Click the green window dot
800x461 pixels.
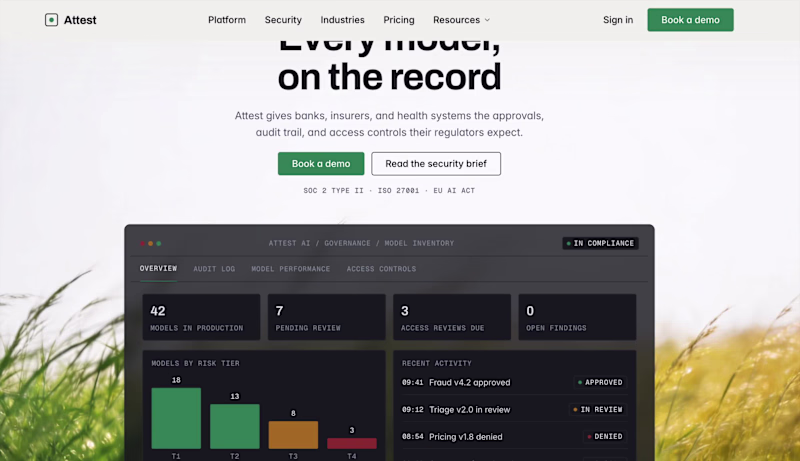(159, 244)
